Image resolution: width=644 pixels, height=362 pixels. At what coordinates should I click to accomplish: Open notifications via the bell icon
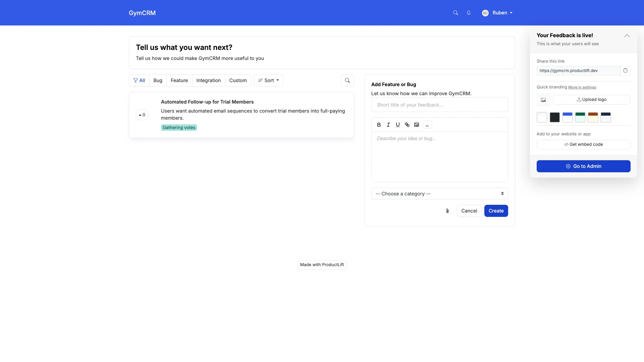468,12
